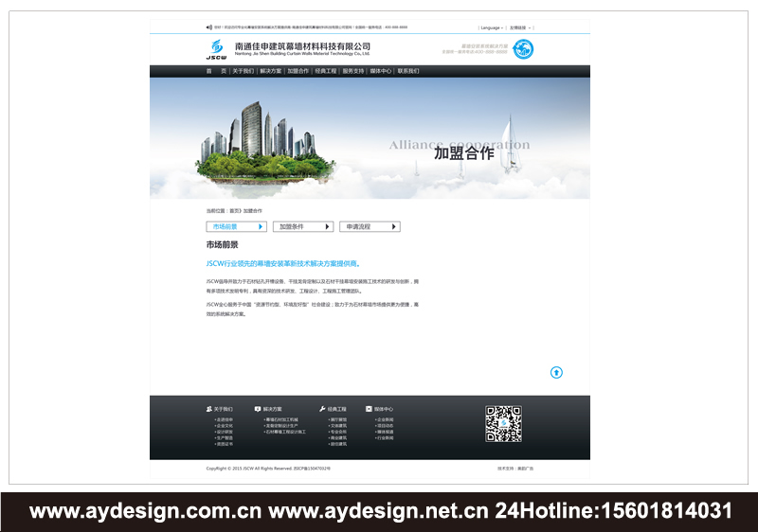Open 服务支持 in navigation bar
This screenshot has width=758, height=532.
(x=353, y=71)
